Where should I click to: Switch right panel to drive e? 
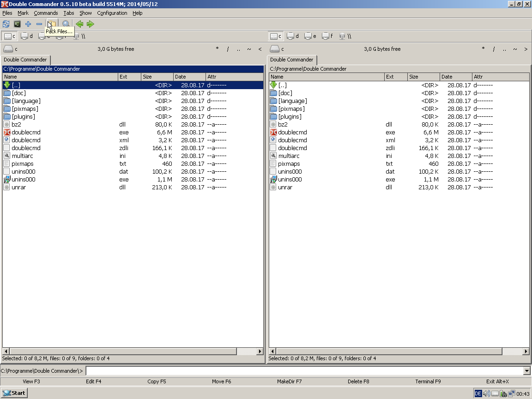point(311,36)
